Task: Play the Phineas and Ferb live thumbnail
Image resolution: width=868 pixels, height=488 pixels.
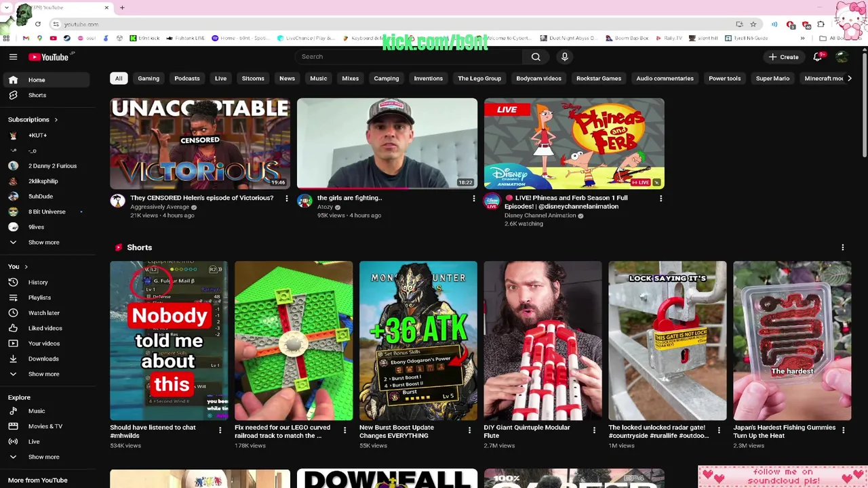Action: click(574, 144)
